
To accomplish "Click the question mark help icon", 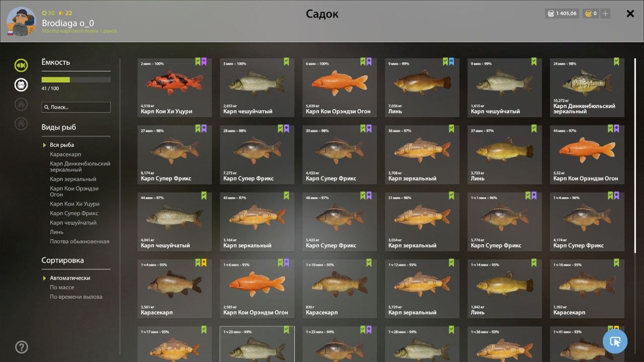I will tap(21, 346).
